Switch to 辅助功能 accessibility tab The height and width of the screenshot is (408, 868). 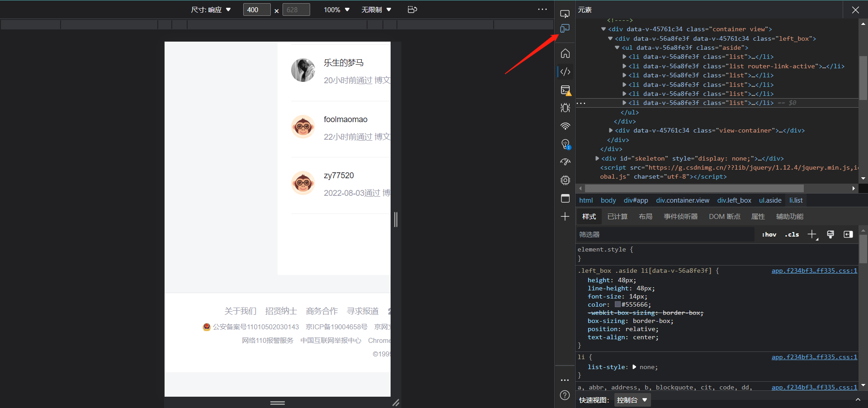tap(789, 217)
